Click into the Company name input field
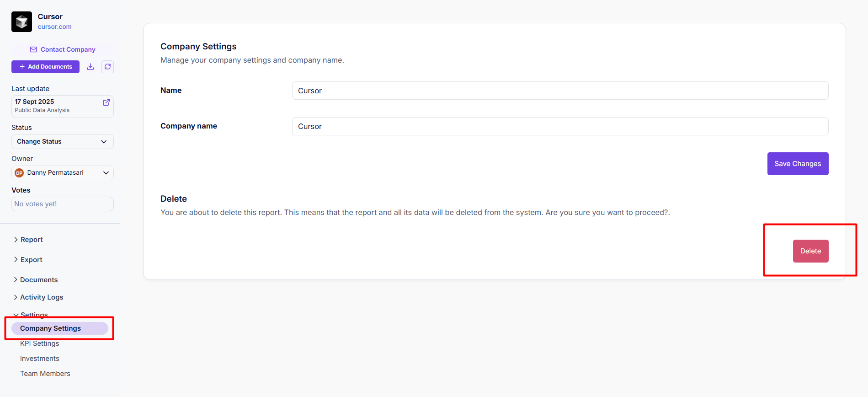 point(559,126)
